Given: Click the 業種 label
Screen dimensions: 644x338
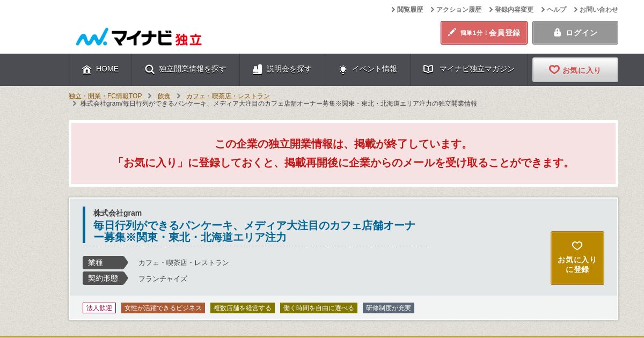Looking at the screenshot, I should pos(105,262).
